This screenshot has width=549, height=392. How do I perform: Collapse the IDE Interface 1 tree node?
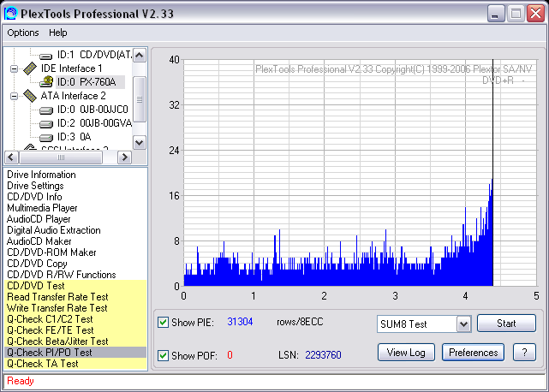[x=14, y=68]
